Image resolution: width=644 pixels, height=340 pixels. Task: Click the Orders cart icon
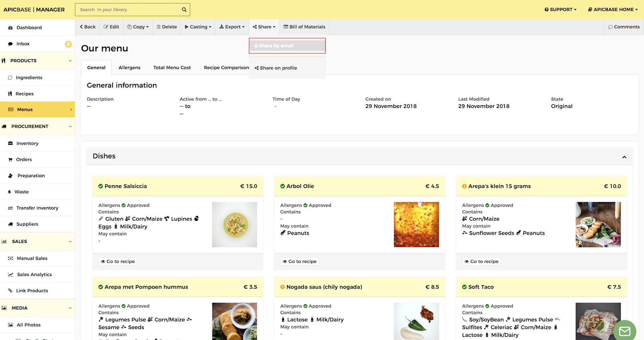coord(10,160)
